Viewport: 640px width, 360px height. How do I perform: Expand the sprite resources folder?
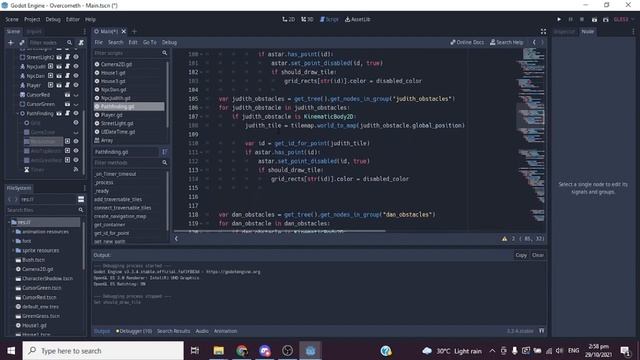coord(13,250)
